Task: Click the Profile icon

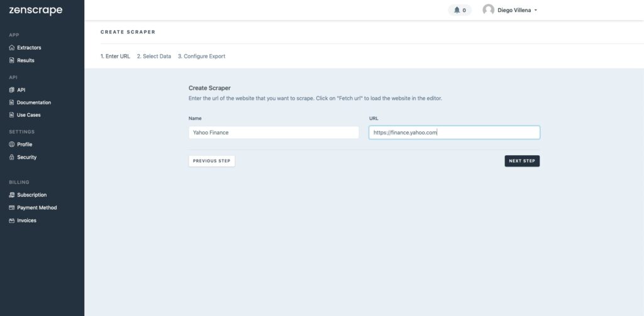Action: (x=12, y=144)
